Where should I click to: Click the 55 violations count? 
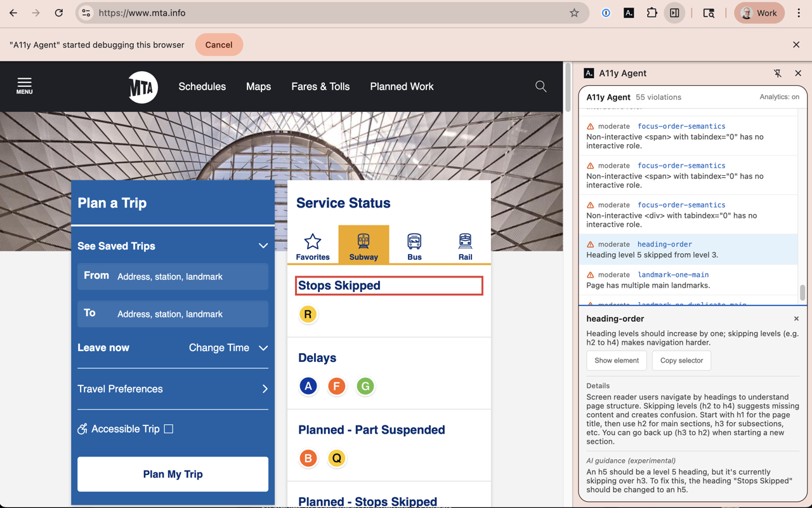[x=658, y=97]
